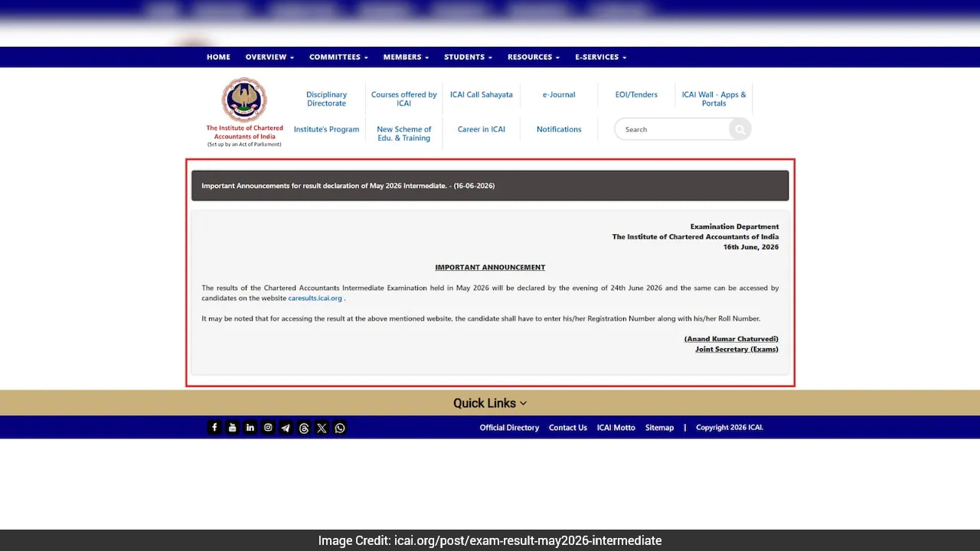Click the (Anand Kumar Chaturvedi) signature
Viewport: 980px width, 551px height.
(731, 339)
